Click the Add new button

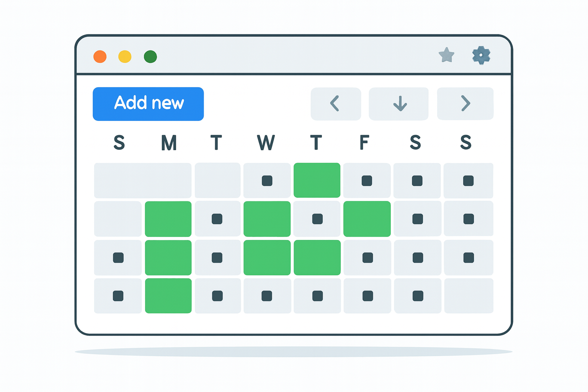click(x=148, y=104)
